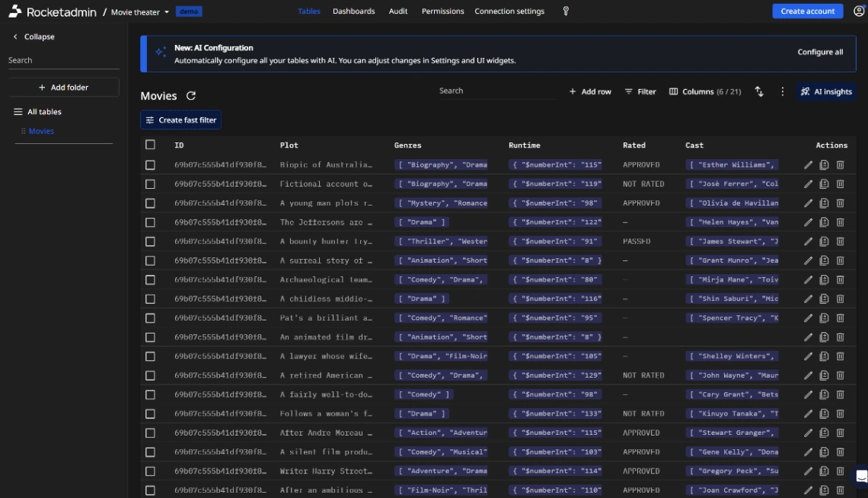Delete the bounty hunter movie row
This screenshot has width=868, height=498.
coord(839,241)
